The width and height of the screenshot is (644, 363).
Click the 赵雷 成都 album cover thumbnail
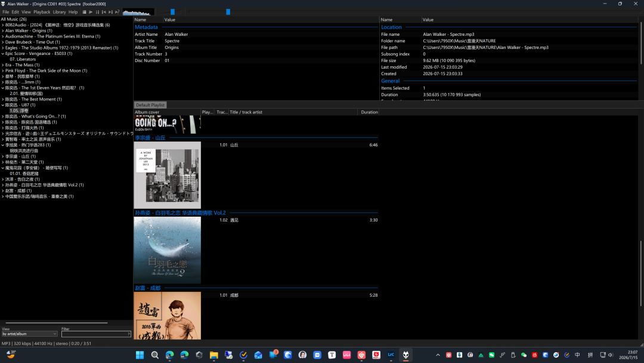[x=167, y=316]
